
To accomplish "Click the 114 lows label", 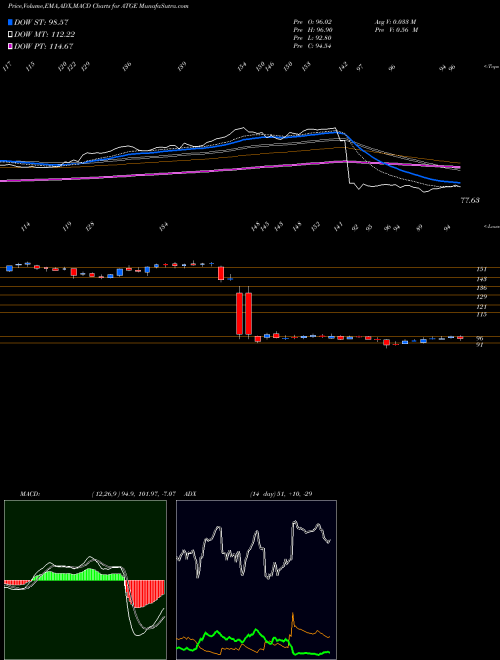I will pos(26,227).
